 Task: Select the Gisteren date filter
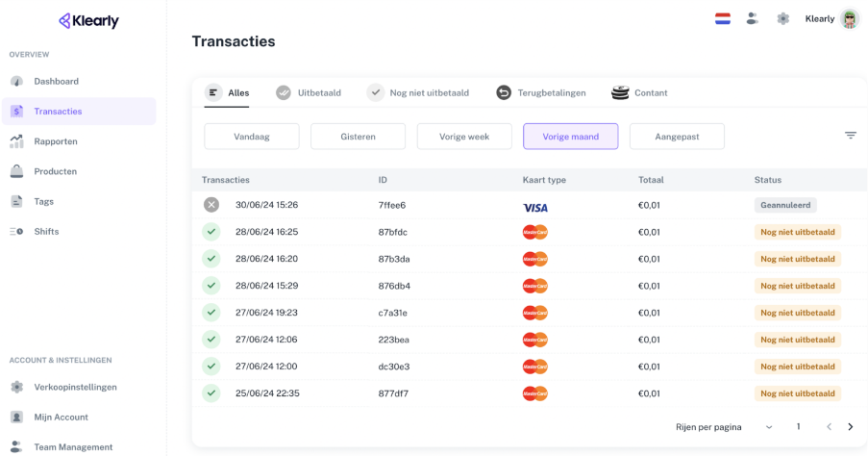(x=358, y=137)
